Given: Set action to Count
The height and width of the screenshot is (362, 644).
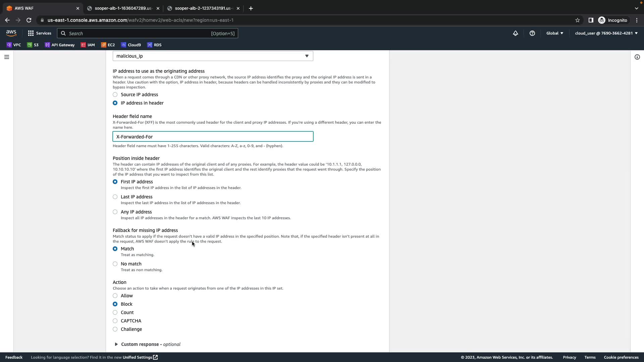Looking at the screenshot, I should click(x=115, y=312).
